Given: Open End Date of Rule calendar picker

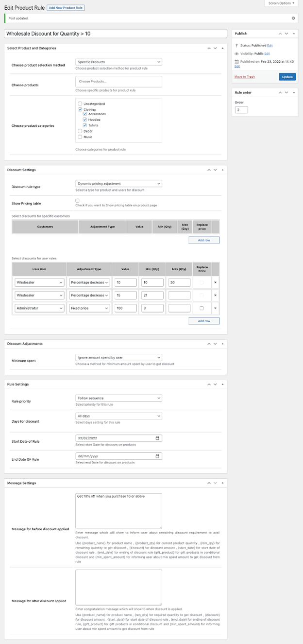Looking at the screenshot, I should (157, 456).
